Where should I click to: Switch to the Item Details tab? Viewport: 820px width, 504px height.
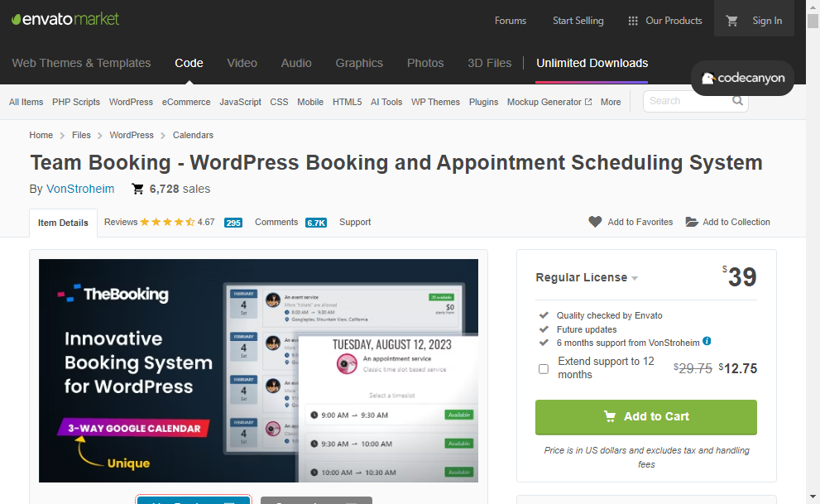pyautogui.click(x=63, y=223)
